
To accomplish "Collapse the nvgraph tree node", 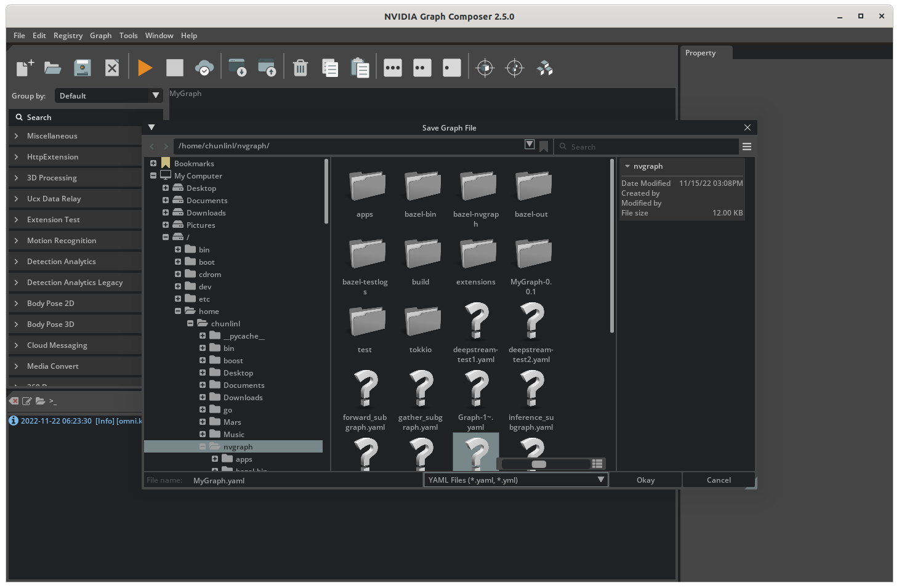I will click(203, 446).
